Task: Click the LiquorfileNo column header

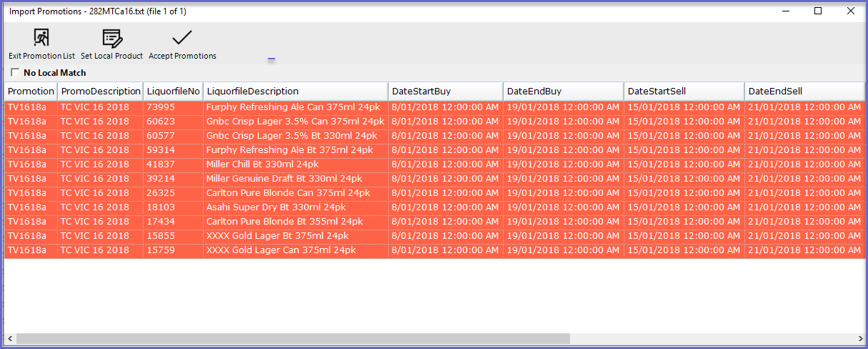Action: coord(174,92)
